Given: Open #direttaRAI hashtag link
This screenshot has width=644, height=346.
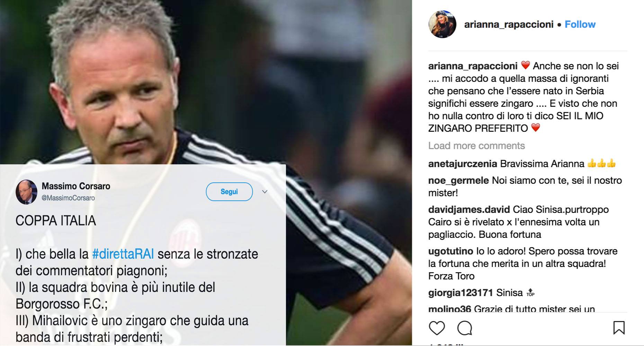Looking at the screenshot, I should point(123,254).
